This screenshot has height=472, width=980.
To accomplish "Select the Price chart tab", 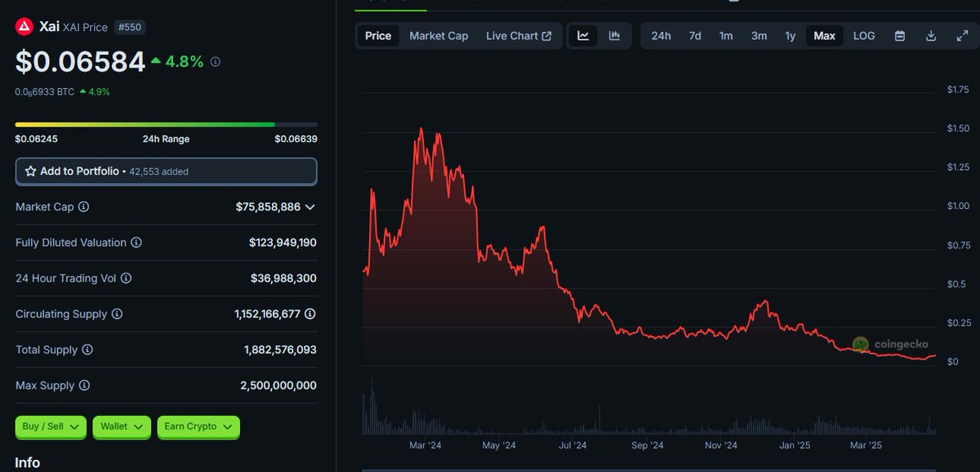I will click(x=378, y=36).
